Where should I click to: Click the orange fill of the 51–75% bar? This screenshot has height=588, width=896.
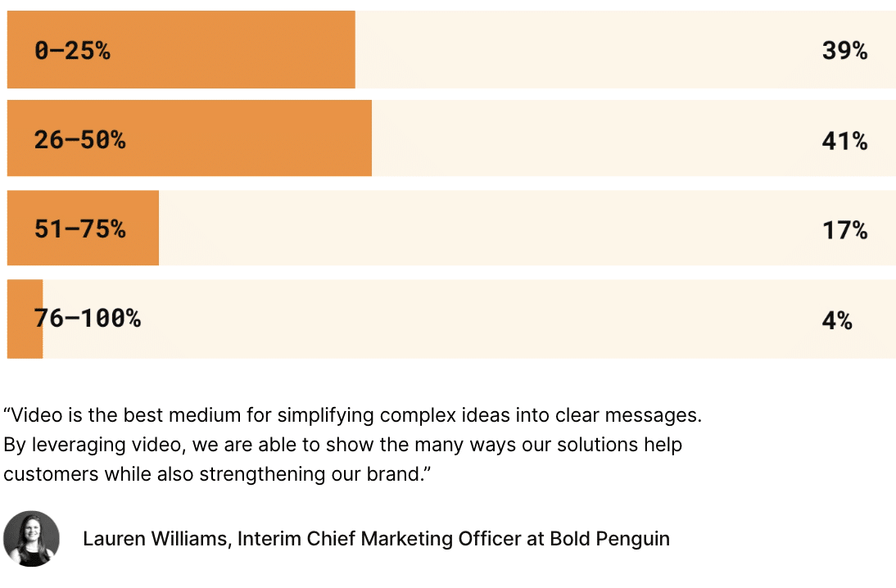click(x=143, y=228)
